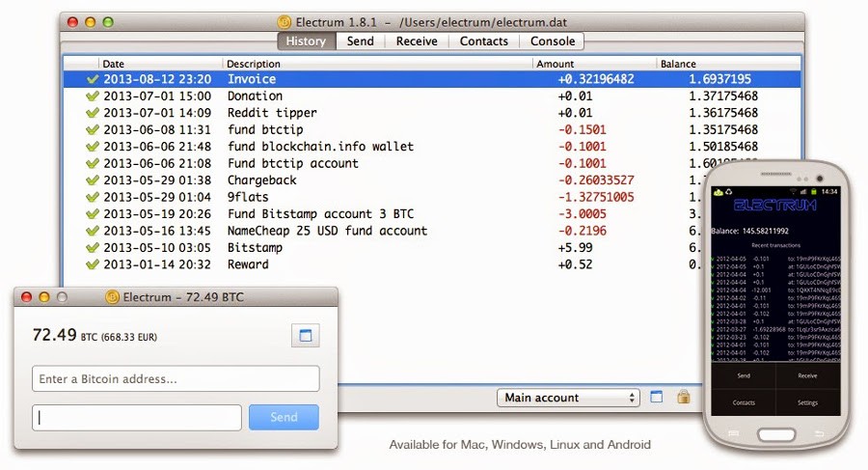Open the Receive tab
868x470 pixels.
click(417, 41)
